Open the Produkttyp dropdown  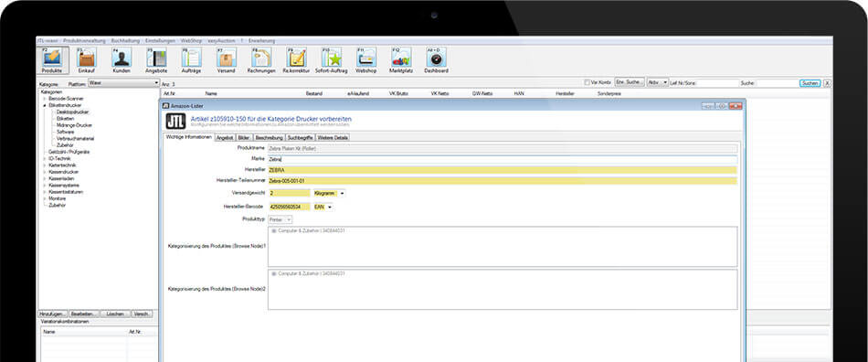coord(281,219)
